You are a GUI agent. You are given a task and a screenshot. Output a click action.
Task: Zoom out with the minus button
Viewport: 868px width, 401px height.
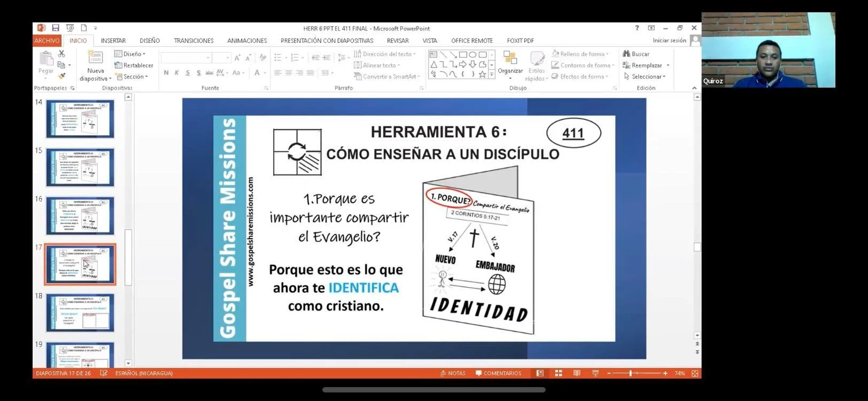coord(609,373)
